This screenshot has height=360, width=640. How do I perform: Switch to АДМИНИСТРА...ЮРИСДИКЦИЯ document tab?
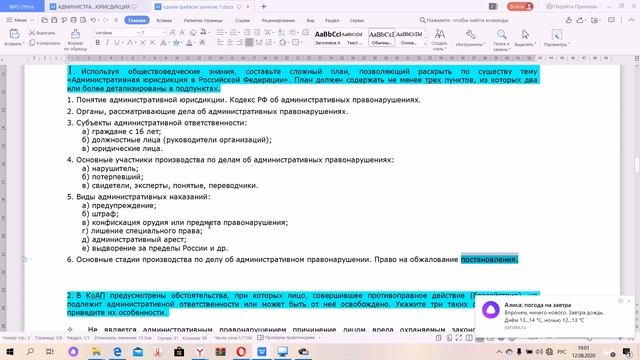click(x=94, y=7)
